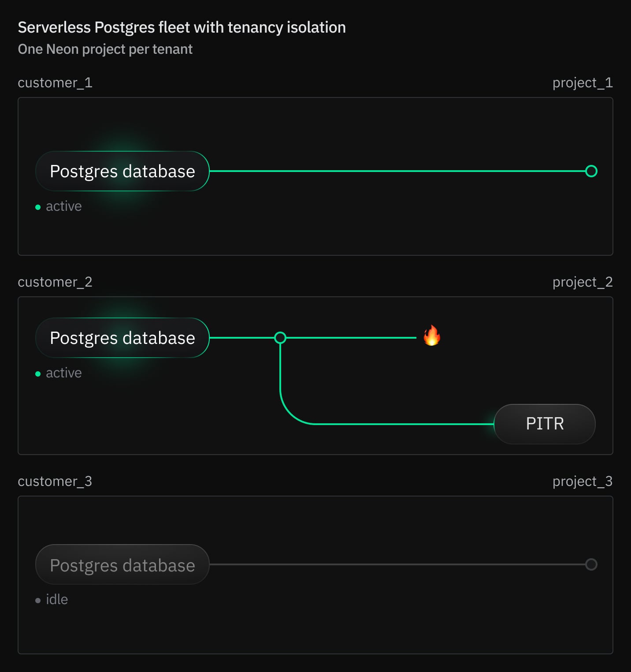Click the green active dot under customer_2
The height and width of the screenshot is (672, 631).
click(38, 373)
